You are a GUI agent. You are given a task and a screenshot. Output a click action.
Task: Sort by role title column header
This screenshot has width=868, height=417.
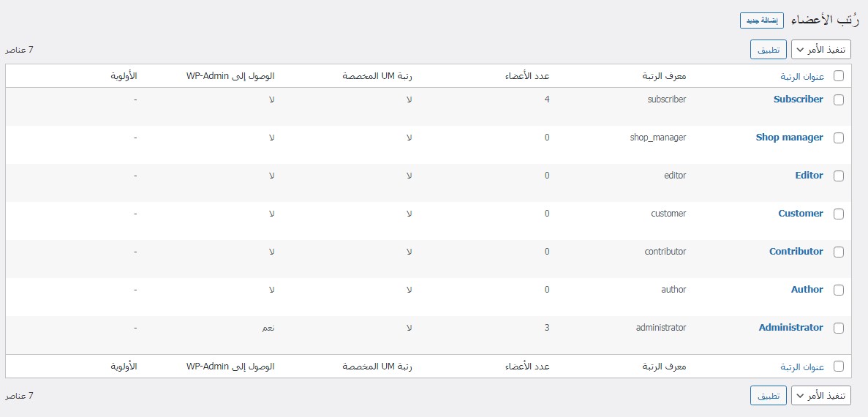[x=802, y=76]
